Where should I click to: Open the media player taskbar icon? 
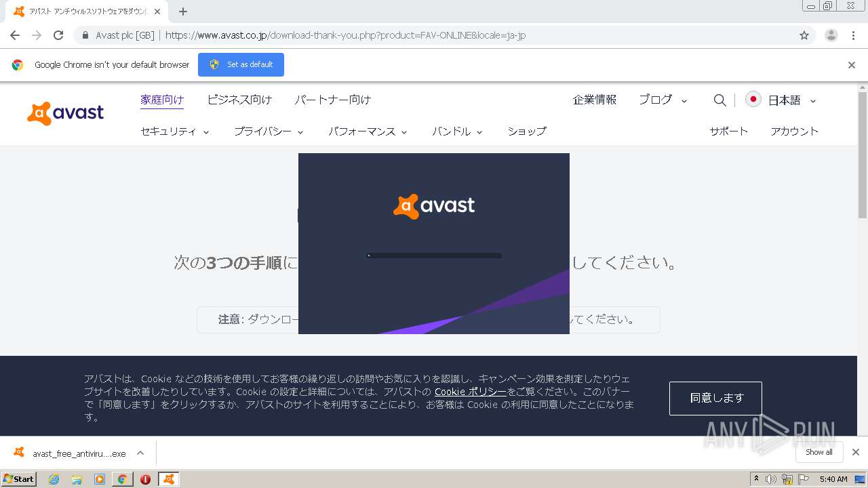[x=100, y=479]
